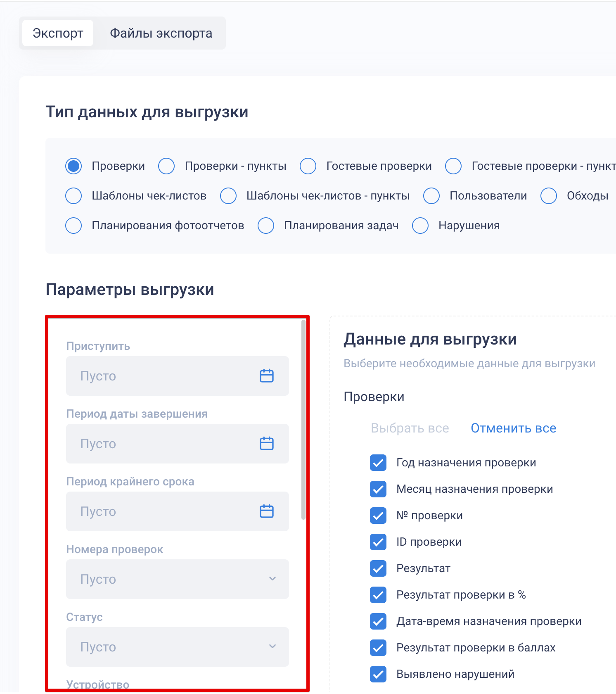Click the Период даты завершения date field
The width and height of the screenshot is (616, 694).
click(x=178, y=444)
